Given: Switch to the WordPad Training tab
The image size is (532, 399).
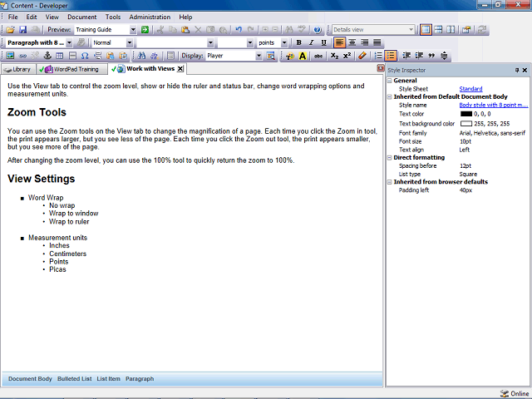Looking at the screenshot, I should (72, 69).
